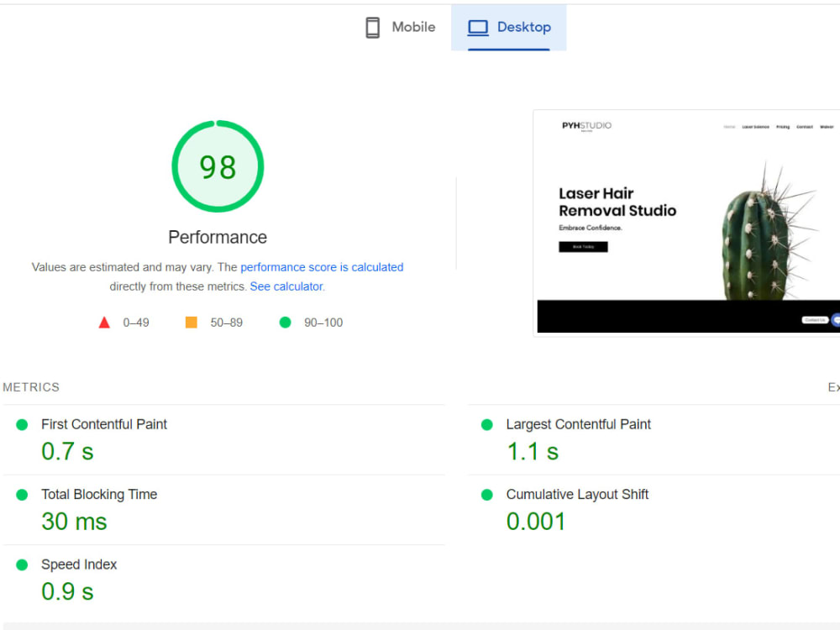
Task: Click the 0–49 legend range text
Action: [x=136, y=323]
